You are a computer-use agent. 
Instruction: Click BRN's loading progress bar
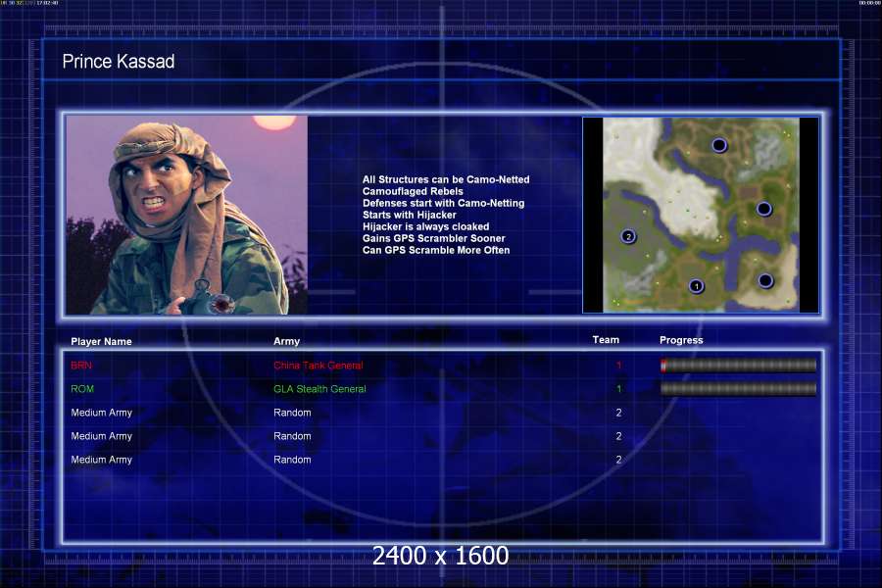click(738, 366)
